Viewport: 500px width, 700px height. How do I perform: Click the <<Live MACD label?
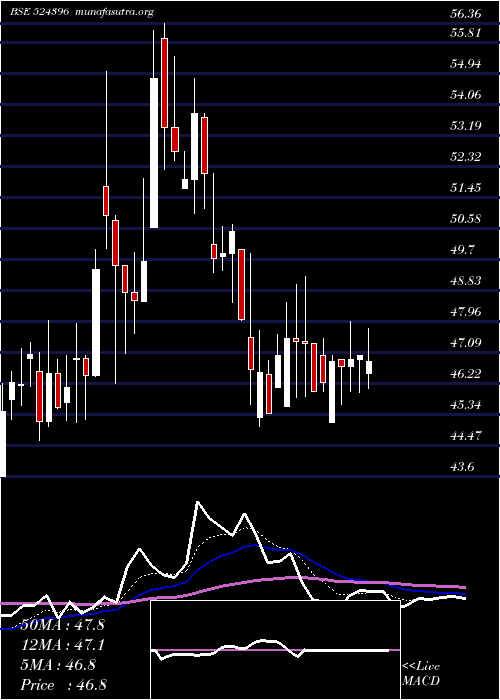(x=421, y=674)
